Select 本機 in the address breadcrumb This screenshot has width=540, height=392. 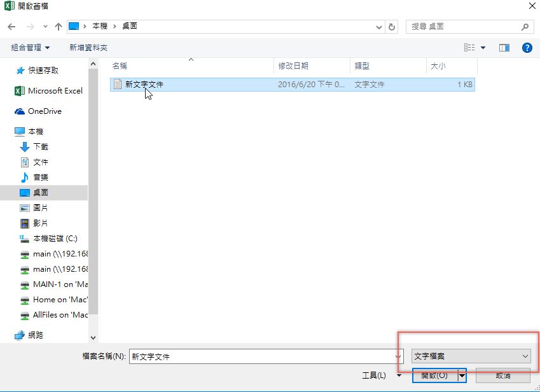click(100, 26)
